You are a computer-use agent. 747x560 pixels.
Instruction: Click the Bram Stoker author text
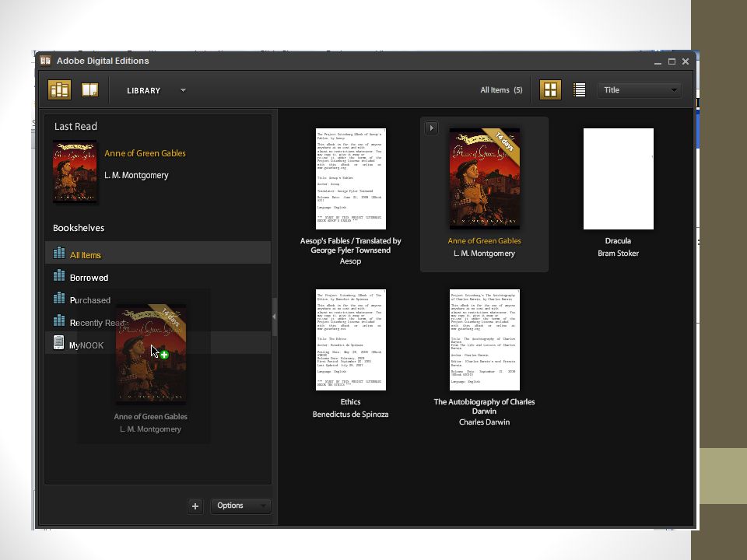coord(618,254)
